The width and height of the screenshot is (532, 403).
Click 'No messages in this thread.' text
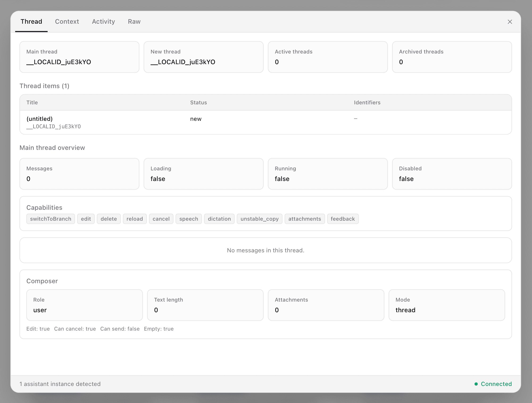point(265,250)
